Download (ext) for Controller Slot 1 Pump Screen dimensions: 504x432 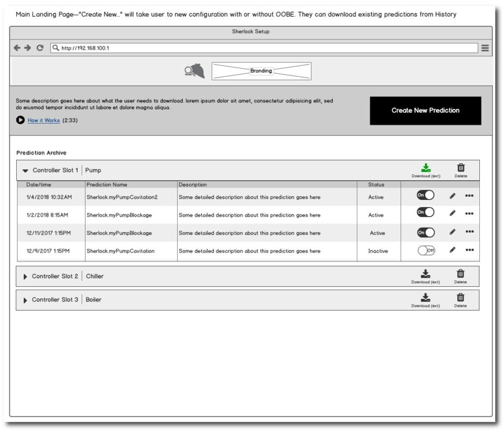click(426, 170)
